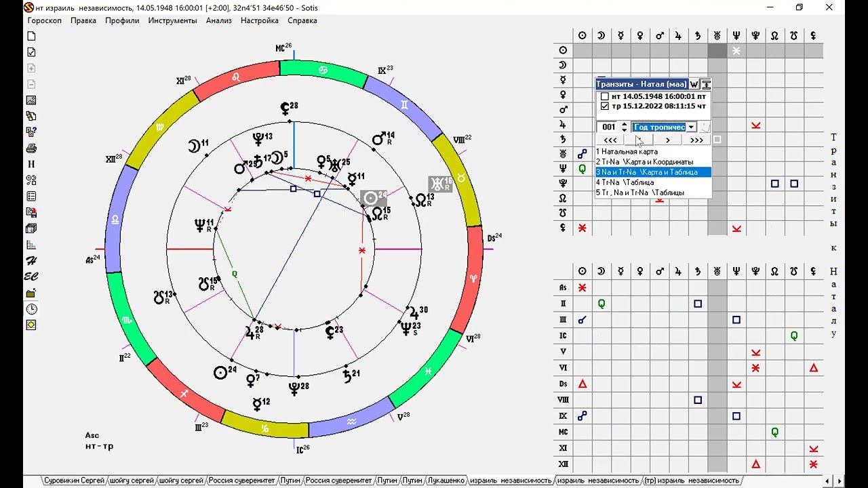Switch to the 'Лукашенко' tab
The image size is (868, 488).
click(x=446, y=481)
